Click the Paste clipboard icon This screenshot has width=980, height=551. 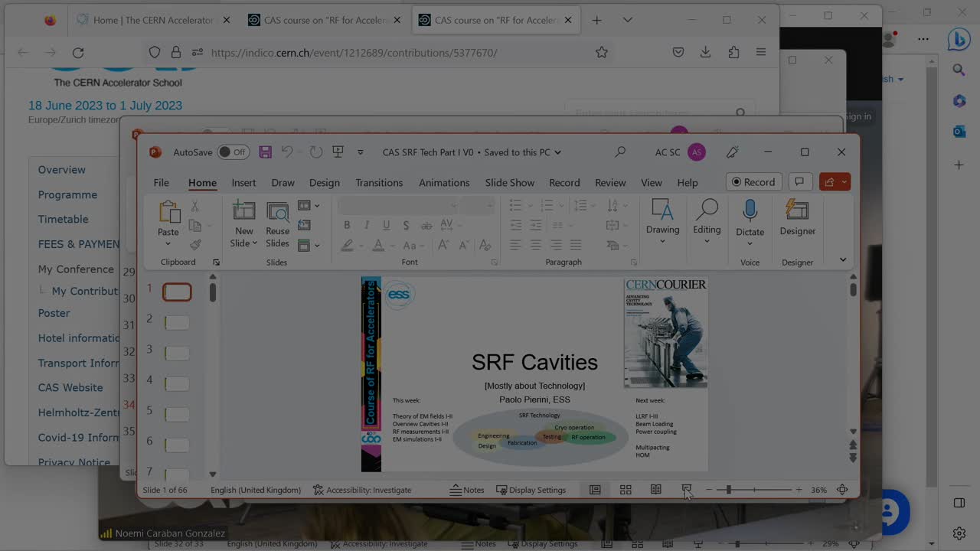click(168, 212)
